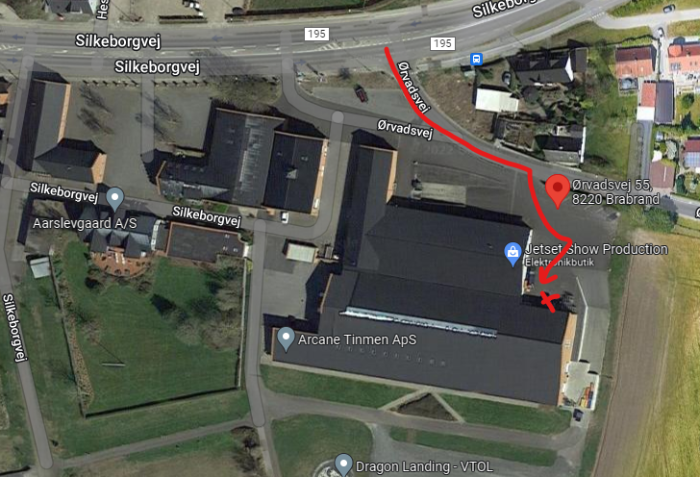
Task: Click the Aarslevgaard A/S map pin
Action: coord(115,199)
